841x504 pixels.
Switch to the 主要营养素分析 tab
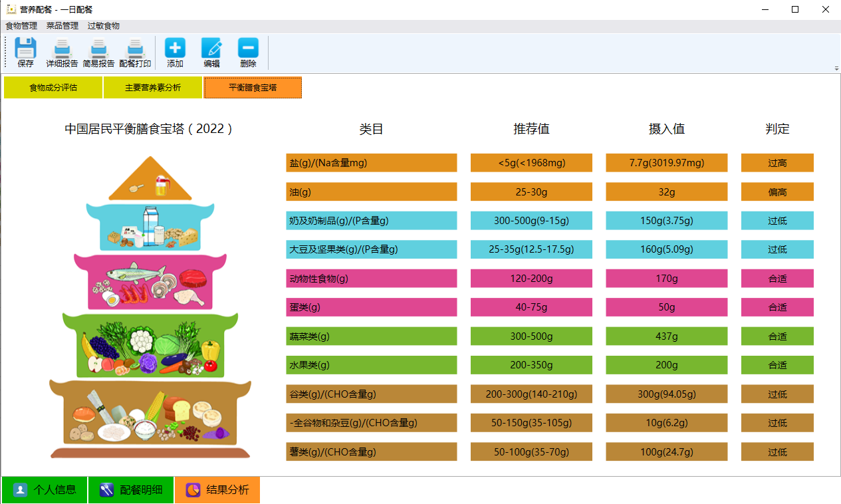click(x=153, y=88)
